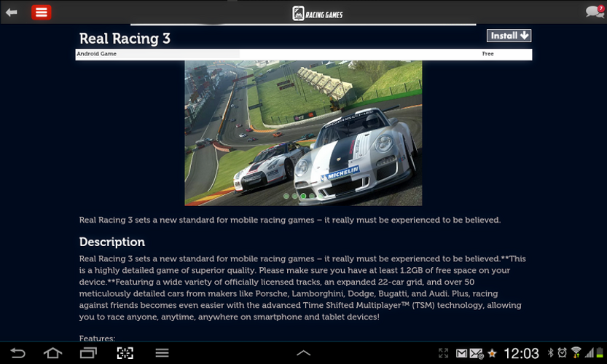Click the tagline under the screenshot
Image resolution: width=607 pixels, height=364 pixels.
pyautogui.click(x=289, y=220)
